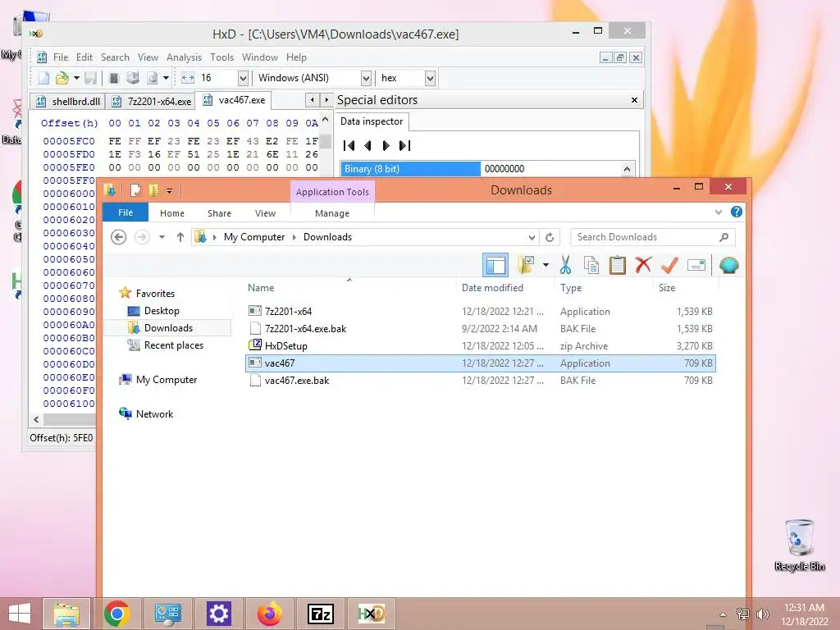The width and height of the screenshot is (840, 630).
Task: Click HxD's Open RAM chip icon
Action: [x=113, y=78]
